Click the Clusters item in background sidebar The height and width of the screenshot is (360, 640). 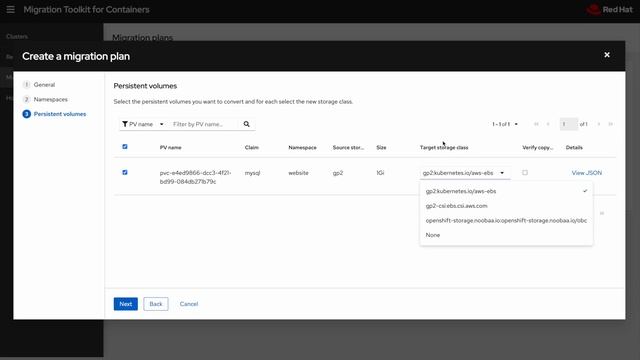[17, 36]
